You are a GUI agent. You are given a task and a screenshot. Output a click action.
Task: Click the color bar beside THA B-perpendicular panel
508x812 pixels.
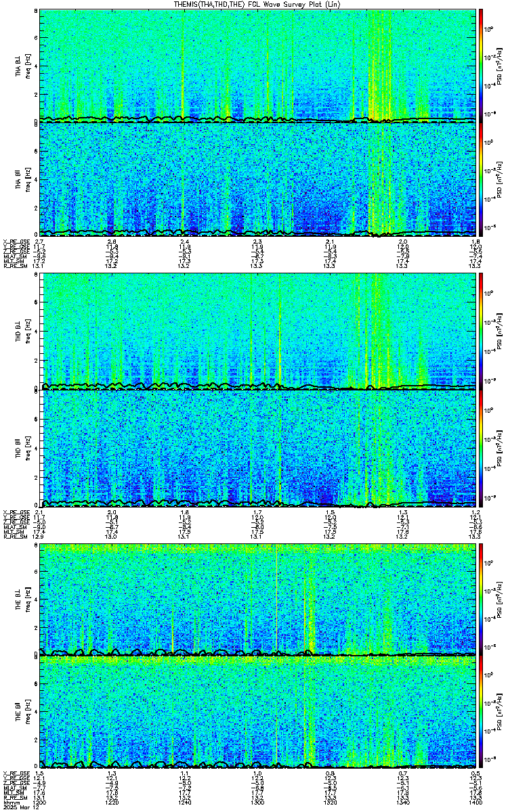[x=481, y=66]
